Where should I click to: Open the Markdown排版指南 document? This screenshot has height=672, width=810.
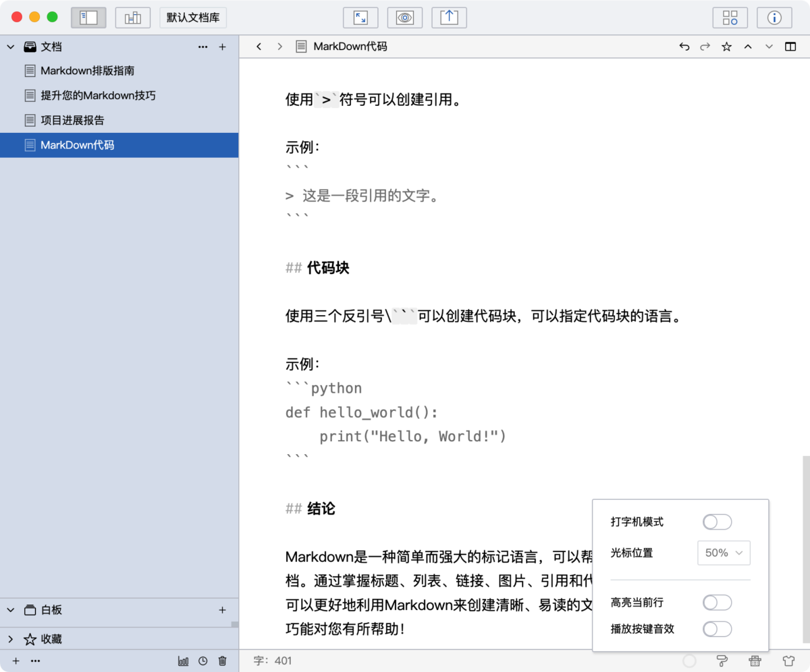click(x=119, y=71)
